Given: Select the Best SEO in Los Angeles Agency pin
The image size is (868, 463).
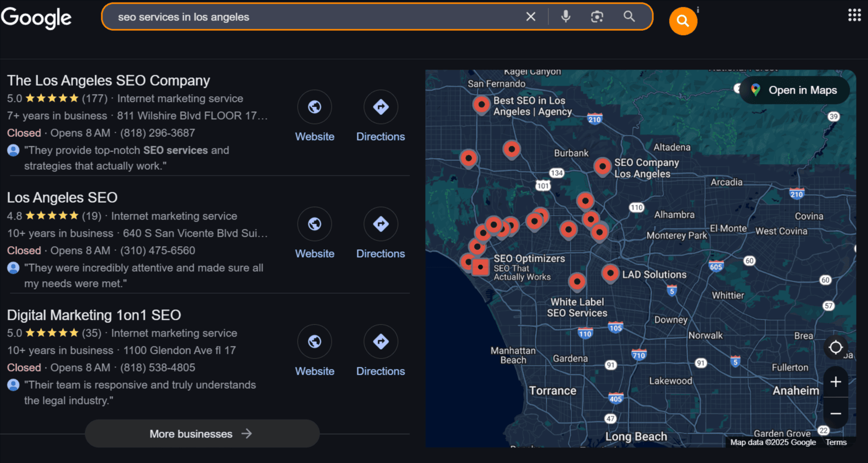Looking at the screenshot, I should pos(481,105).
